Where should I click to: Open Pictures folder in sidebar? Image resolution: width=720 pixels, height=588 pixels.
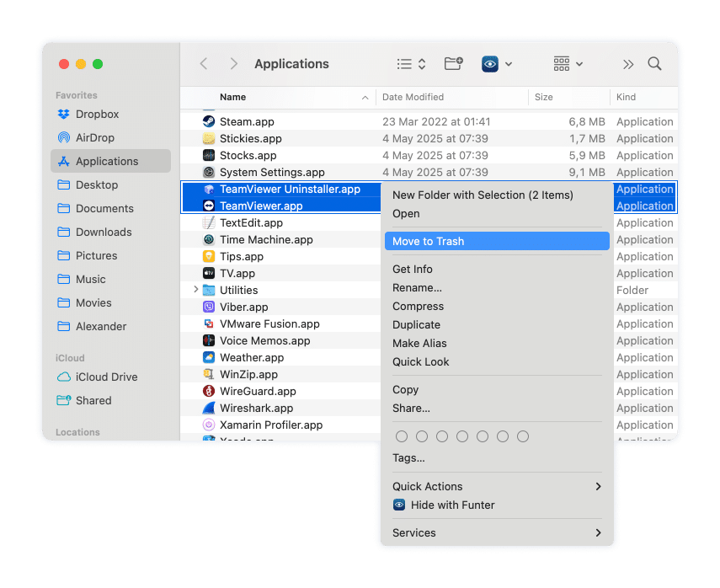click(x=110, y=255)
